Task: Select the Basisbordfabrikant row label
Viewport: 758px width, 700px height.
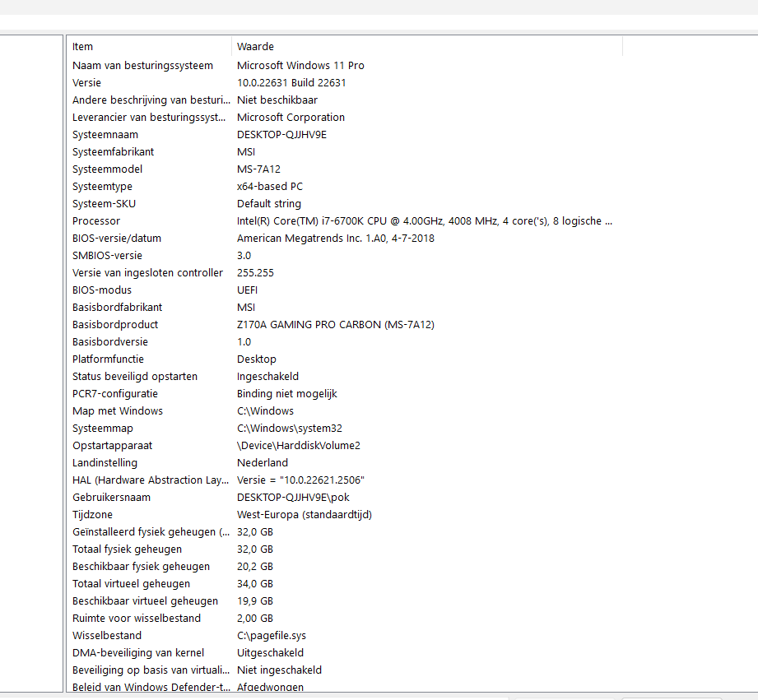Action: tap(117, 308)
